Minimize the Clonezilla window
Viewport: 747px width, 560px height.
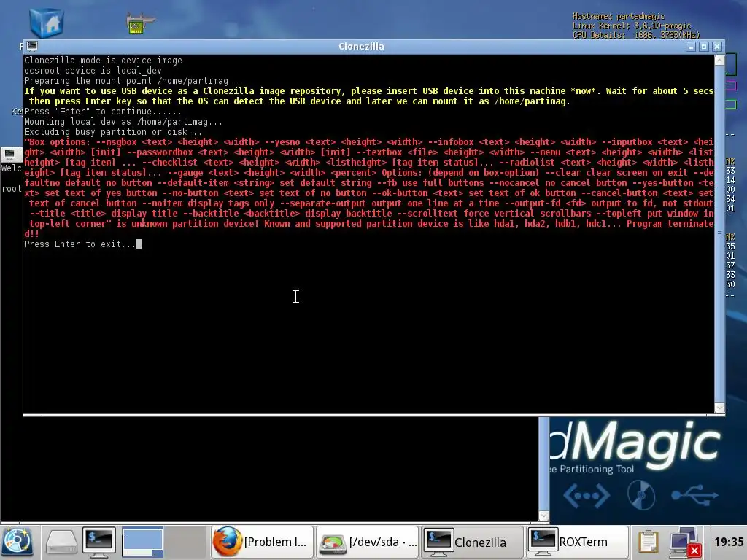(x=691, y=47)
